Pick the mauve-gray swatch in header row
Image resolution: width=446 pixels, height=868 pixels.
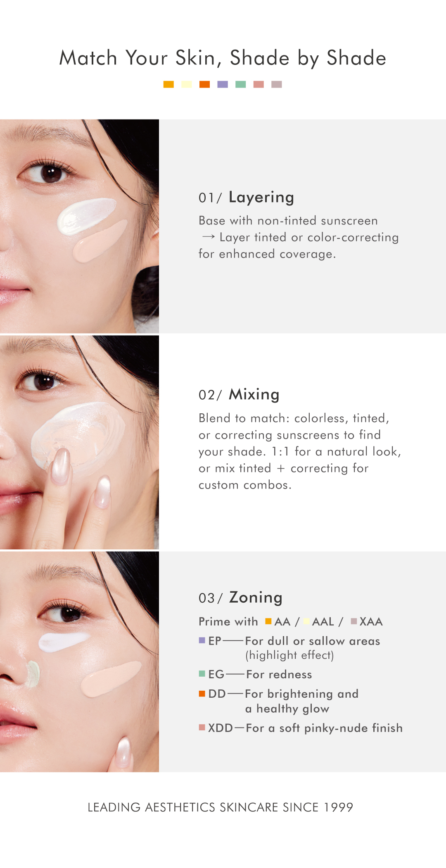(277, 84)
